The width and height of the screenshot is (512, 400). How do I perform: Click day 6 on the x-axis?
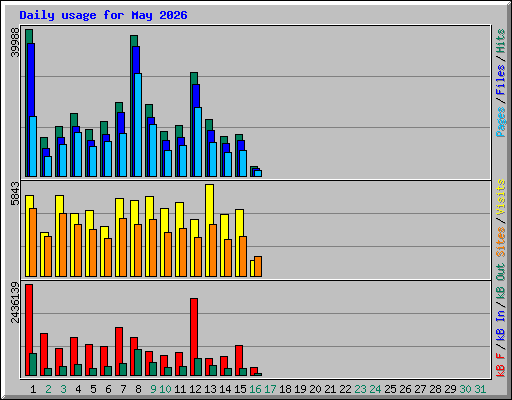coord(108,389)
